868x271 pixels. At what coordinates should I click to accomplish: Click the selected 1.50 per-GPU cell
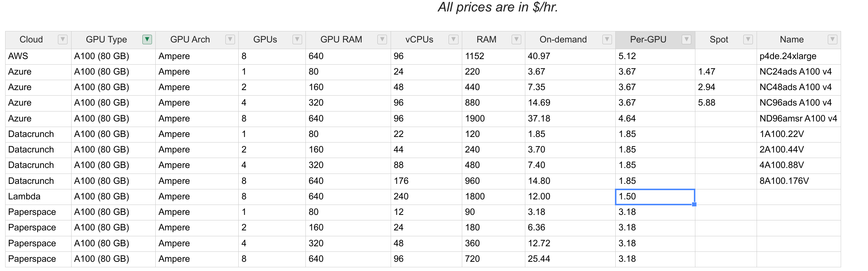[655, 197]
